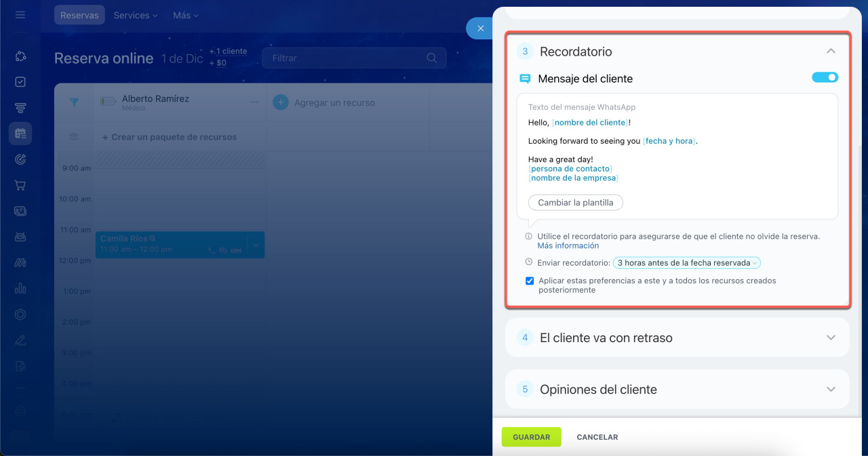Close the settings side panel

pyautogui.click(x=480, y=28)
